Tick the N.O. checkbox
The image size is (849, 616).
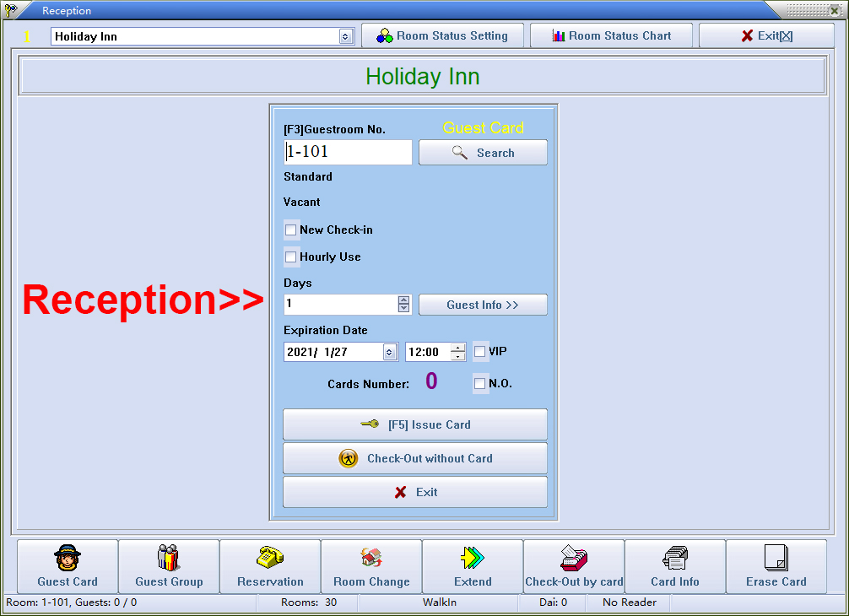[480, 383]
